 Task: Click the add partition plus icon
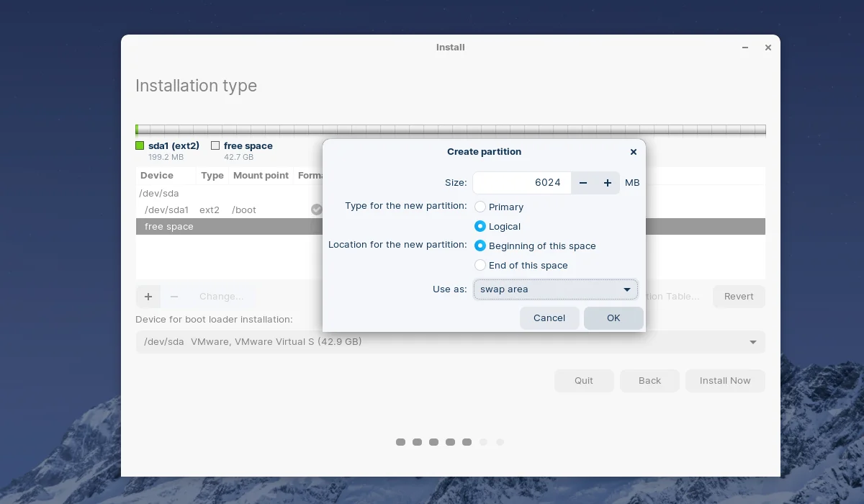pyautogui.click(x=148, y=297)
